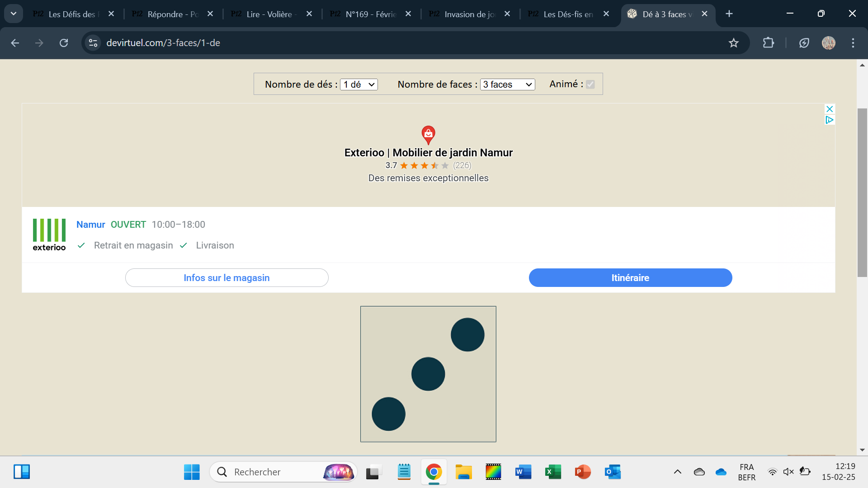Open the Nombre de dés dropdown
868x488 pixels.
[x=359, y=84]
